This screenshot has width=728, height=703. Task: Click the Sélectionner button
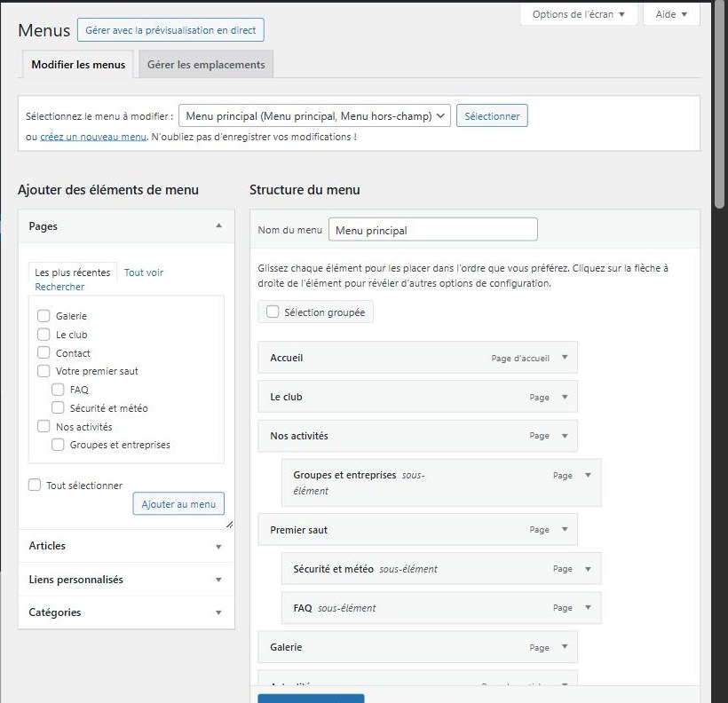pyautogui.click(x=492, y=115)
